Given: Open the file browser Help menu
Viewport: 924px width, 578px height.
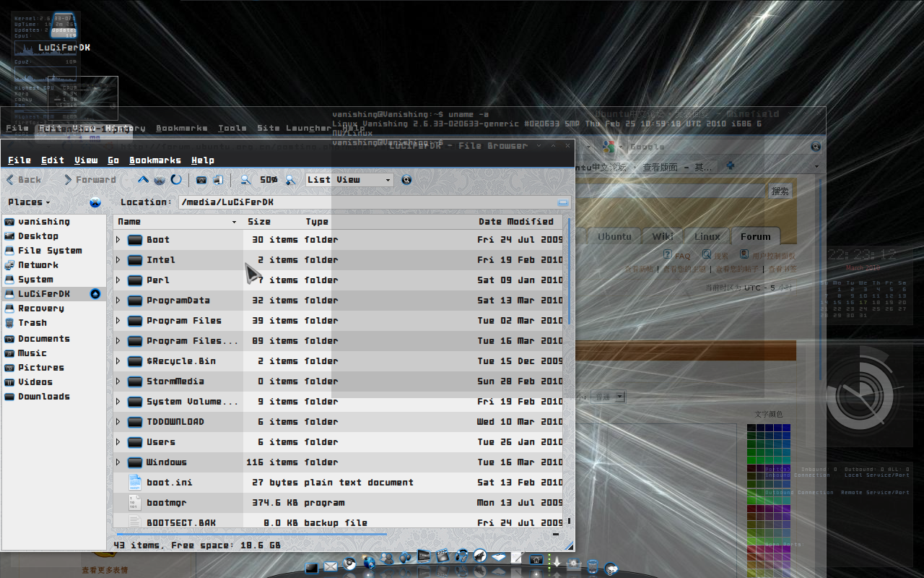Looking at the screenshot, I should tap(203, 160).
